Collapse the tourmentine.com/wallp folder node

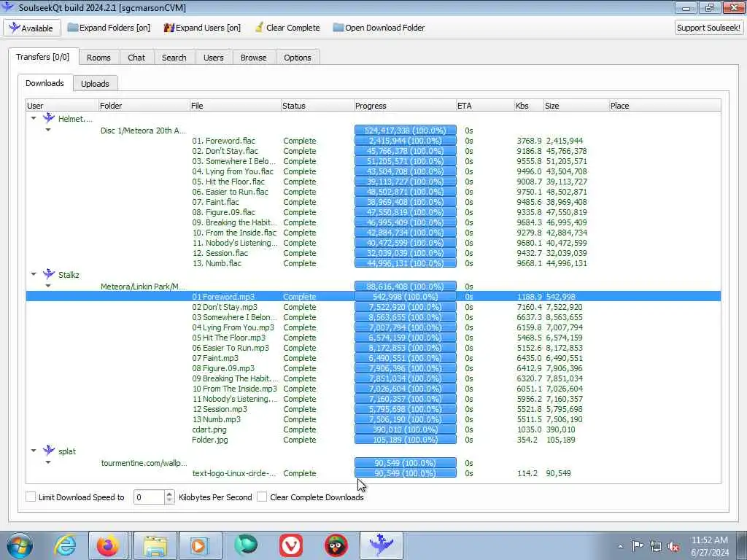[48, 462]
